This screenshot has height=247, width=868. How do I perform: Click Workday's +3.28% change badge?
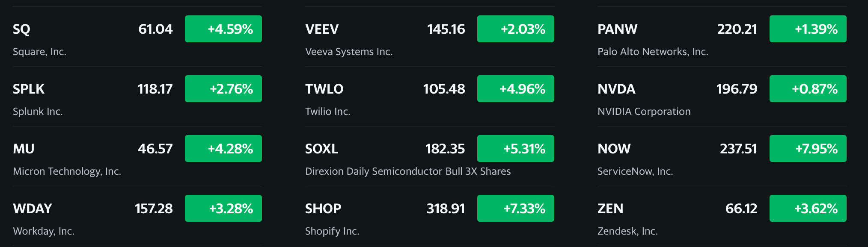(223, 209)
